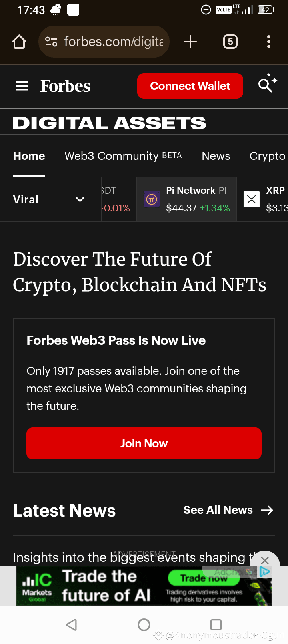Open the Pi Network link in the ticker
288x644 pixels.
[191, 190]
